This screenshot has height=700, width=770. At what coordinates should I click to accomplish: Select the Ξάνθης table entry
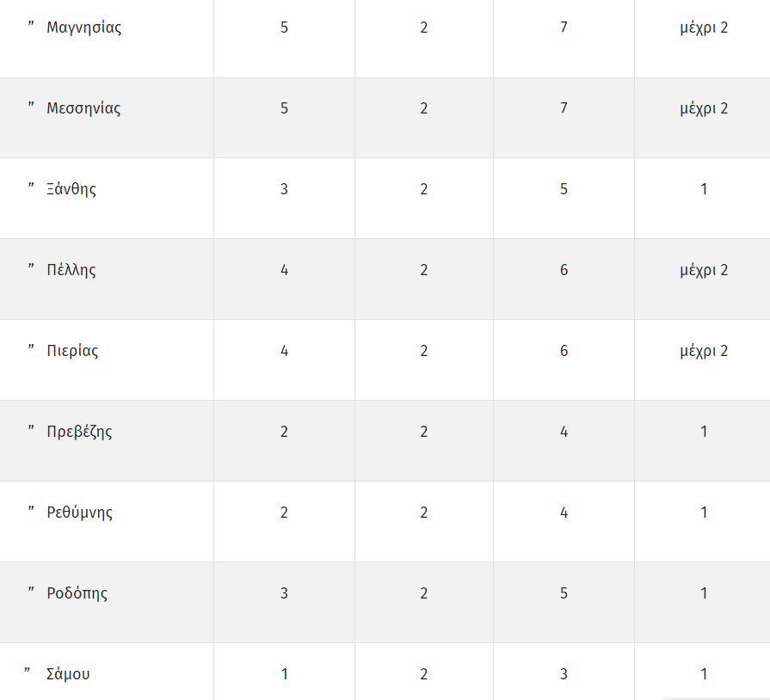[x=71, y=189]
